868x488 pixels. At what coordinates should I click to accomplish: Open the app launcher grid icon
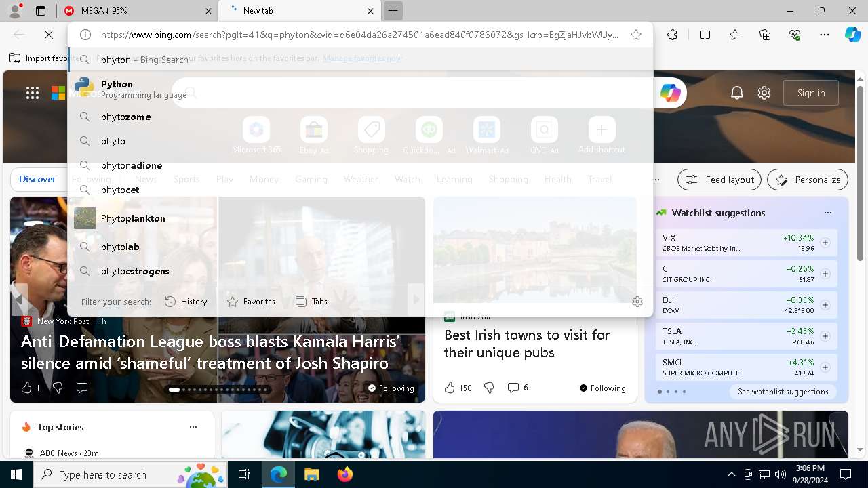(33, 93)
